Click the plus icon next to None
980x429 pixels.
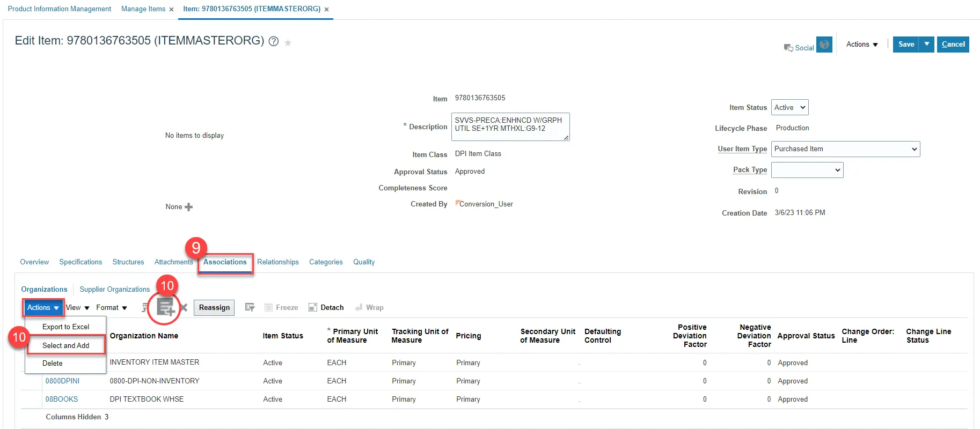point(188,207)
